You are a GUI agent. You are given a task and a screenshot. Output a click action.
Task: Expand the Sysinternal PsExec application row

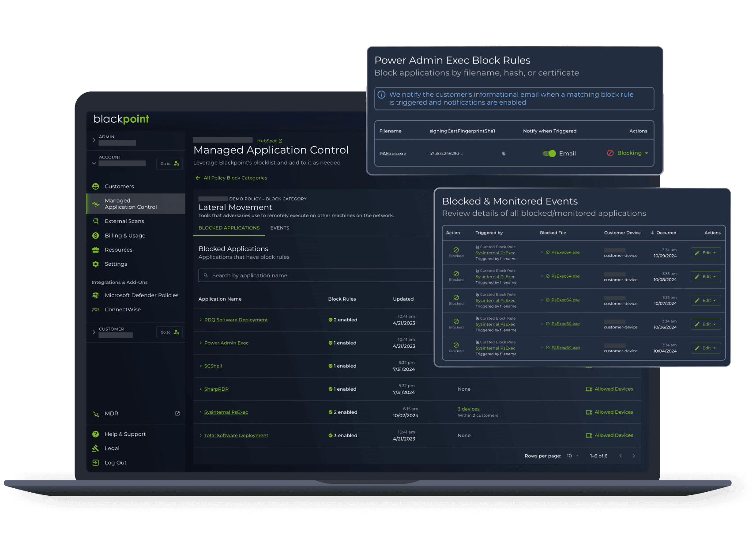(201, 412)
